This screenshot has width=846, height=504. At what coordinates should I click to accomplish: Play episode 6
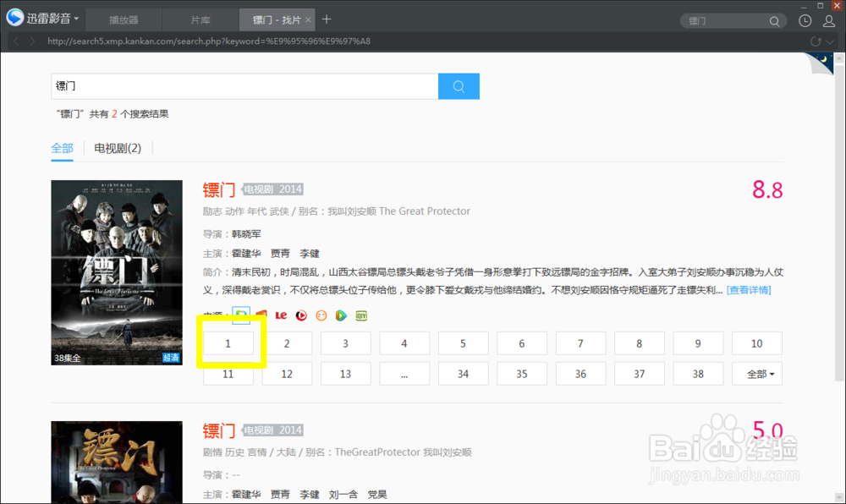522,343
